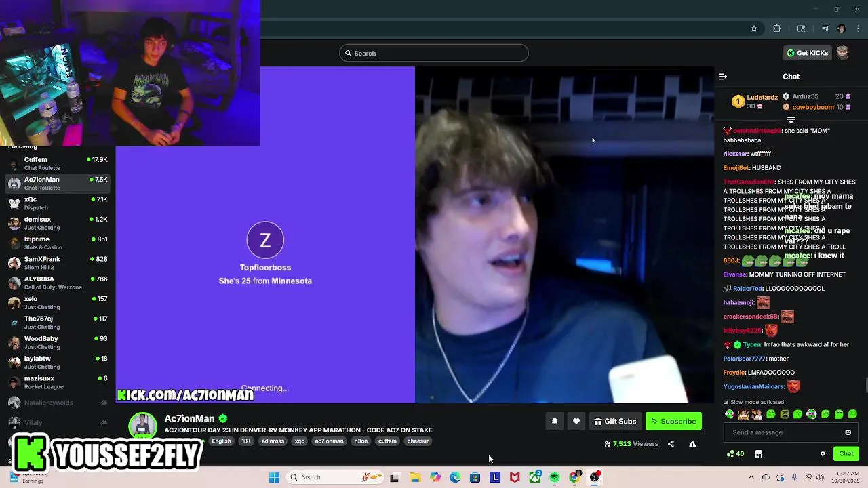Viewport: 868px width, 488px height.
Task: Open the emoji picker in the message box
Action: click(848, 432)
